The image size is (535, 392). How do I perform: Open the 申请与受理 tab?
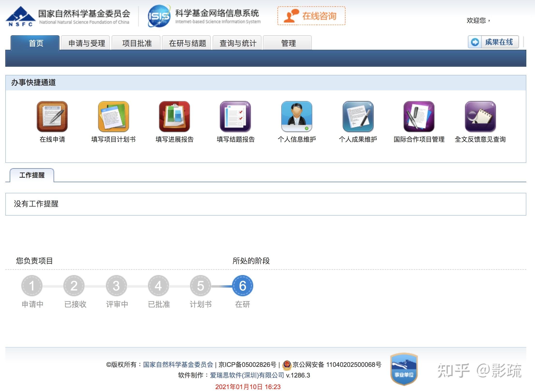pos(86,43)
